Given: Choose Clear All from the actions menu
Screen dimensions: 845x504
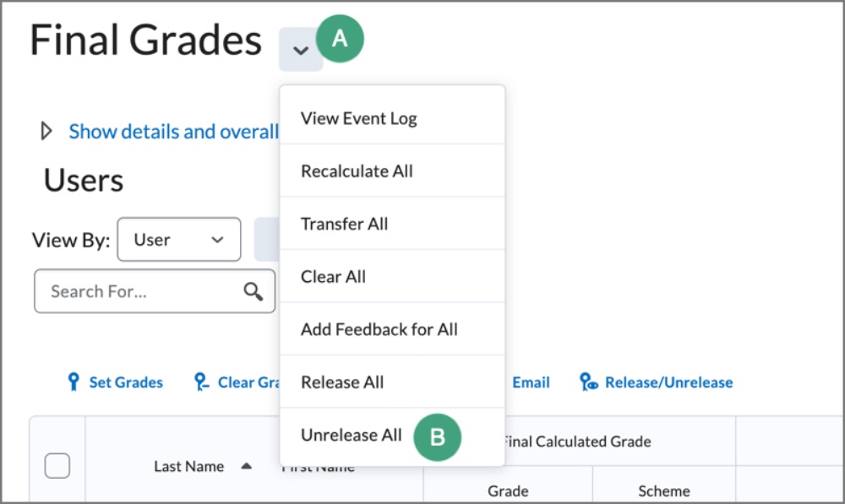Looking at the screenshot, I should pos(333,276).
